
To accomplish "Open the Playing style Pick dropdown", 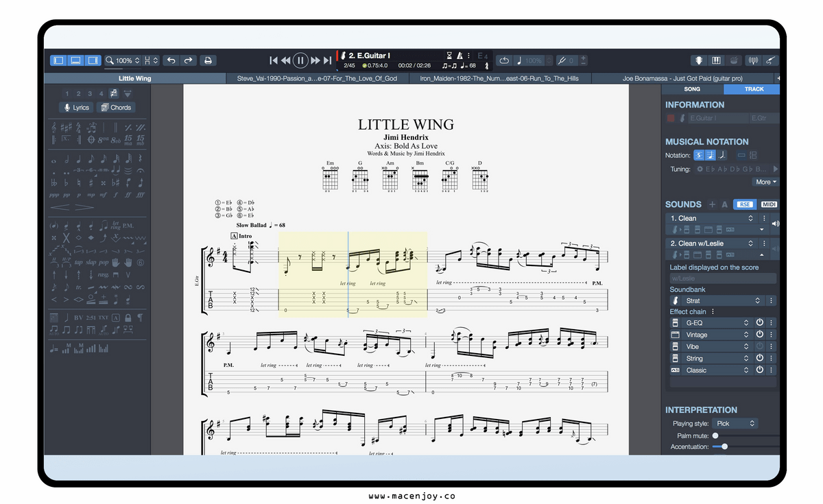I will tap(735, 424).
